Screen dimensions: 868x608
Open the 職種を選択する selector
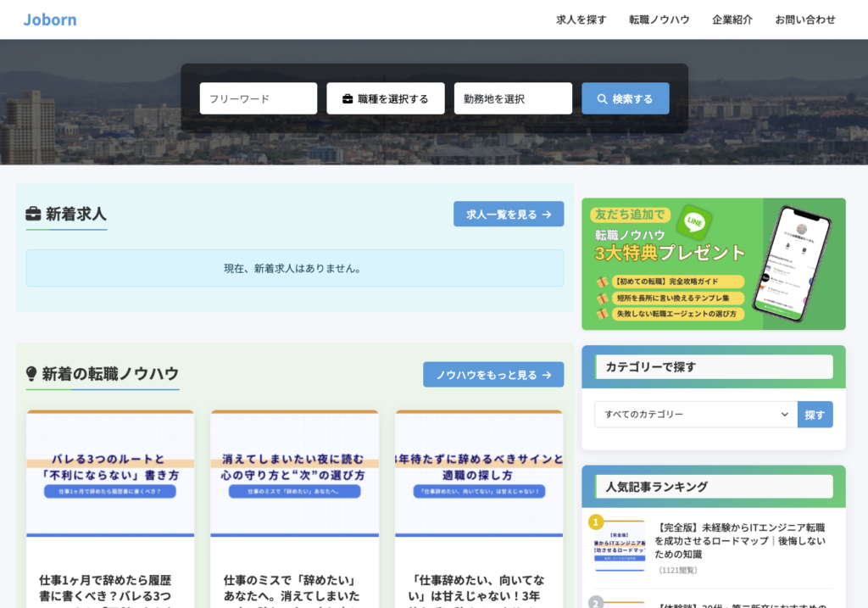click(x=386, y=98)
